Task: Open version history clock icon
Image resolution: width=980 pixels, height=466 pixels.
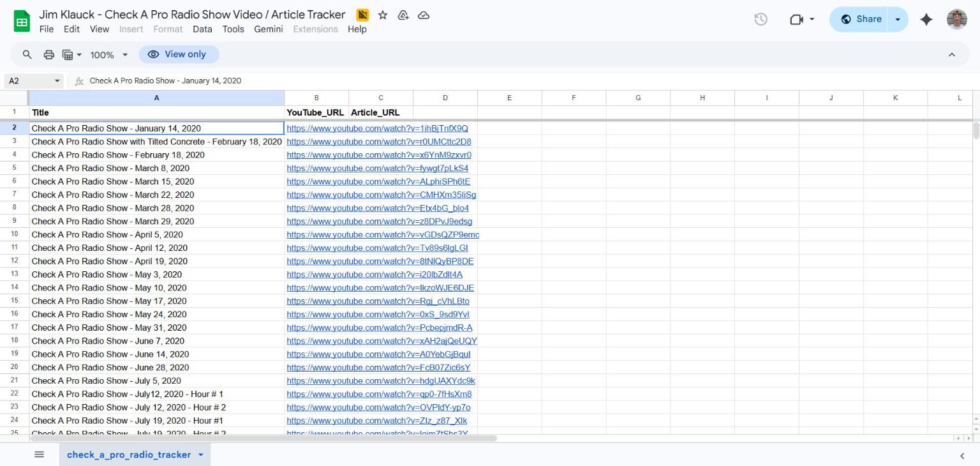Action: click(x=761, y=19)
